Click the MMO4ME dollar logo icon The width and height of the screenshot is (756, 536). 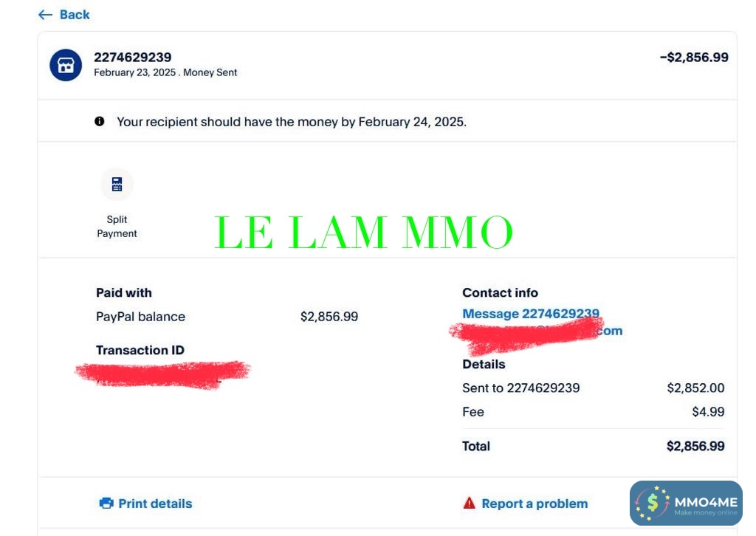pyautogui.click(x=653, y=504)
